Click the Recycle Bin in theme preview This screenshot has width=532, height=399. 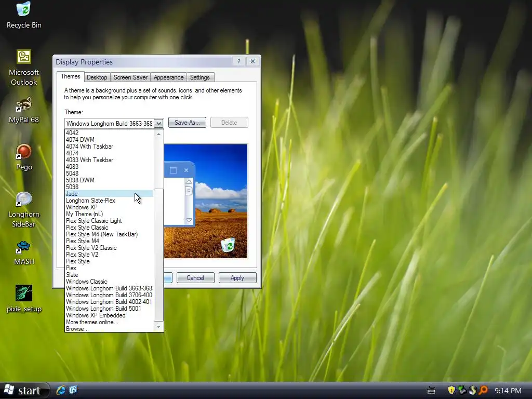tap(228, 245)
